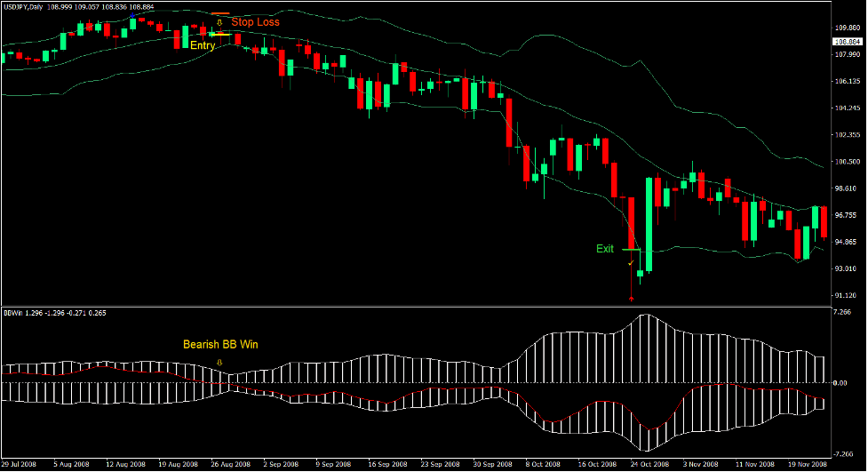Click the arrow marker under Bearish BB Win
868x472 pixels.
coord(219,363)
